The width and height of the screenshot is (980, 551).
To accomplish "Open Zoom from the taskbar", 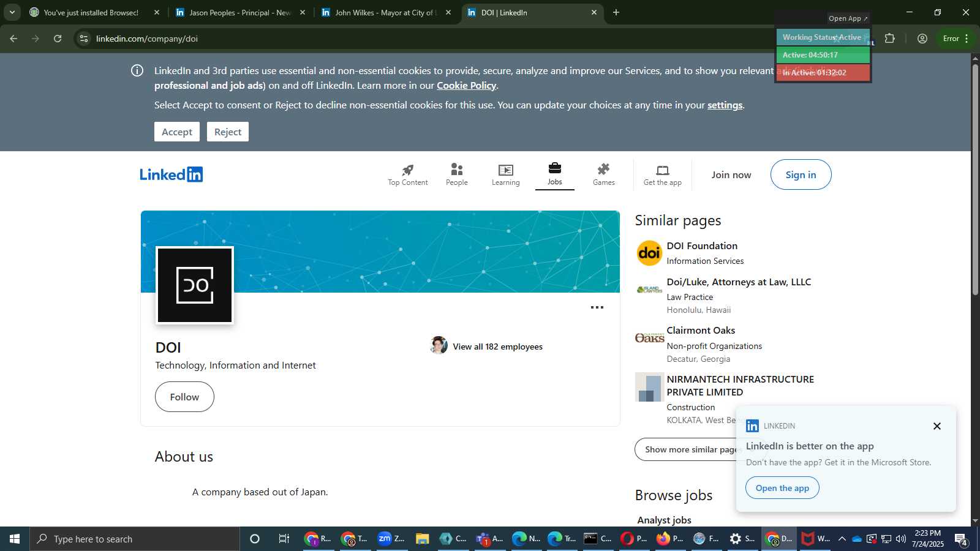I will [x=391, y=539].
